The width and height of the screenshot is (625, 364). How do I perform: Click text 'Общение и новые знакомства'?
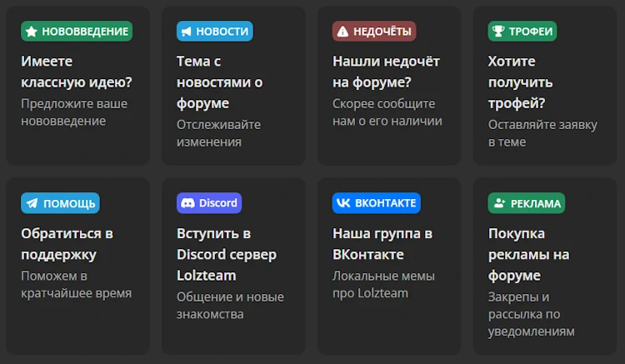230,306
